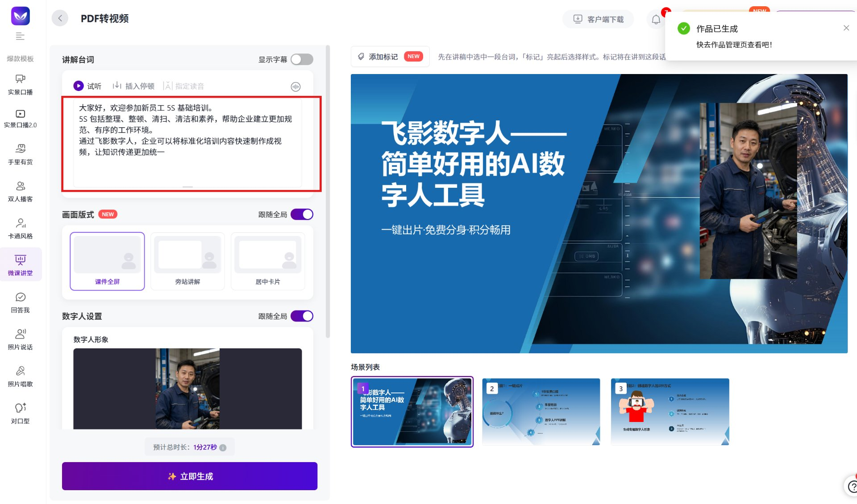Viewport: 857px width, 504px height.
Task: Toggle 跟随全局 for 画面版式
Action: click(302, 215)
